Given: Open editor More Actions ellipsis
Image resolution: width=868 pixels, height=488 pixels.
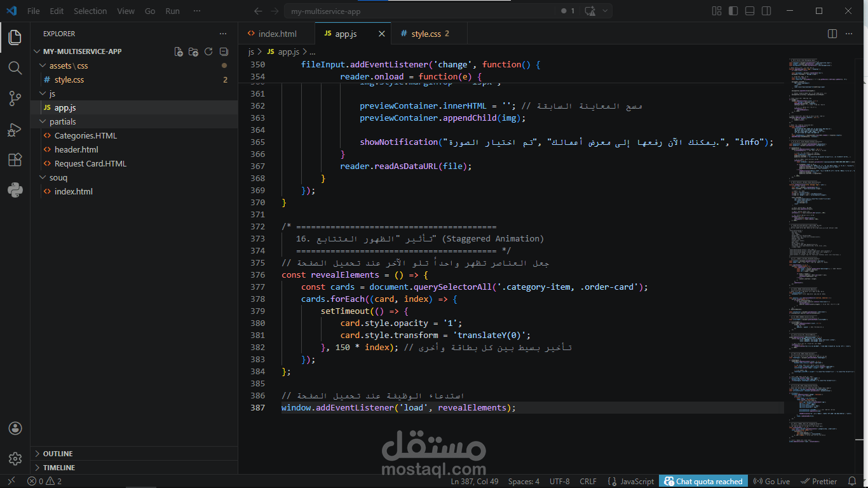Looking at the screenshot, I should coord(850,34).
